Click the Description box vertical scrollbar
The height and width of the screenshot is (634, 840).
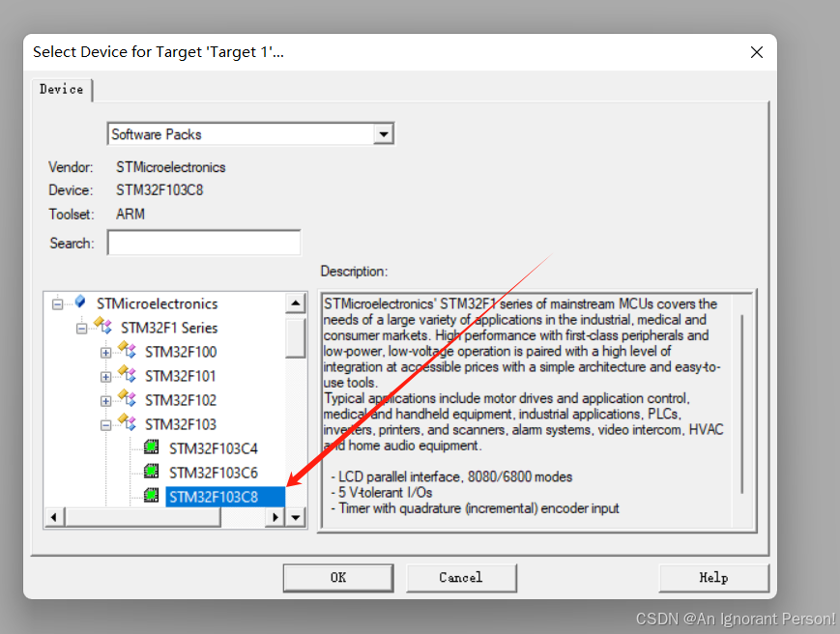[742, 404]
